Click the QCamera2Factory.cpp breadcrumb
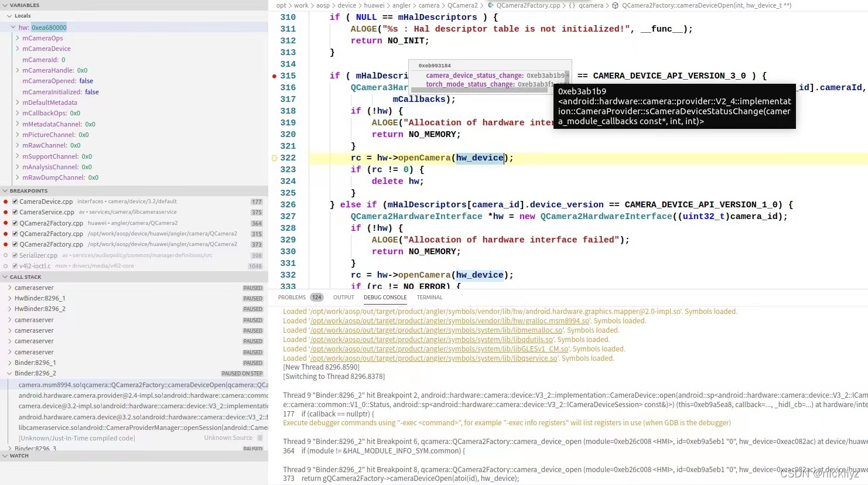The width and height of the screenshot is (868, 485). click(528, 5)
